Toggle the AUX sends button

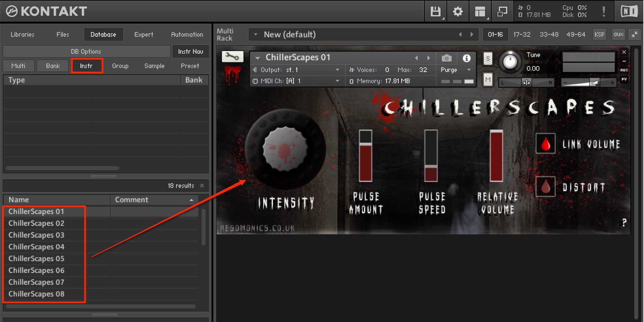[x=624, y=70]
